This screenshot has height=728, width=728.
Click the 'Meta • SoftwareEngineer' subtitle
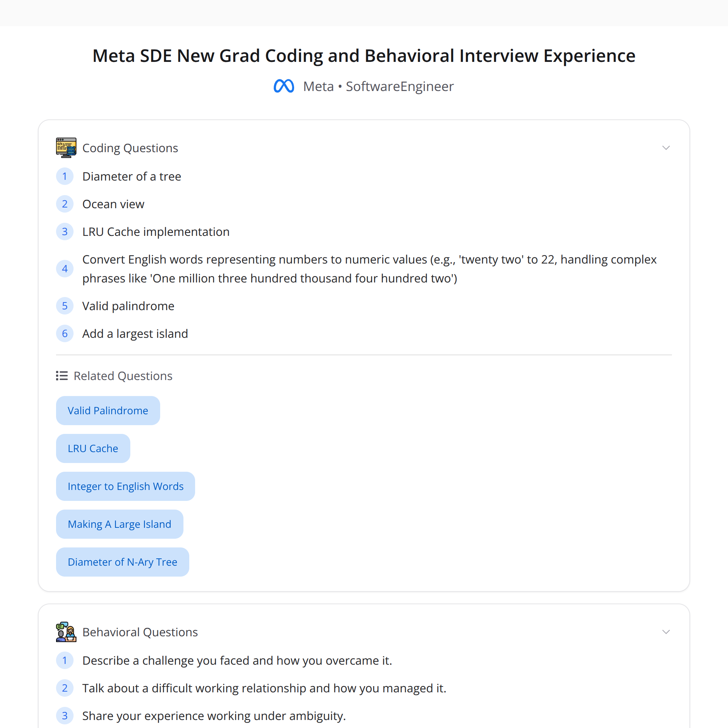(x=378, y=86)
